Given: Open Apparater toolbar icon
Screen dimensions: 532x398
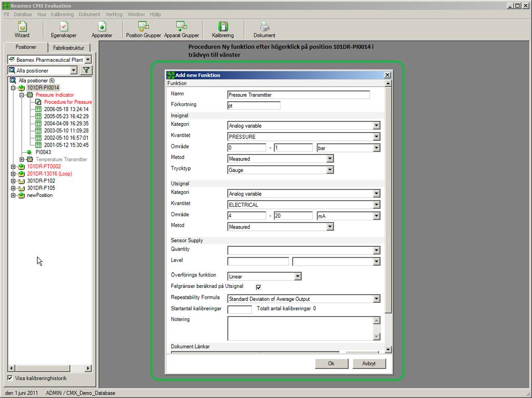Looking at the screenshot, I should pyautogui.click(x=102, y=30).
